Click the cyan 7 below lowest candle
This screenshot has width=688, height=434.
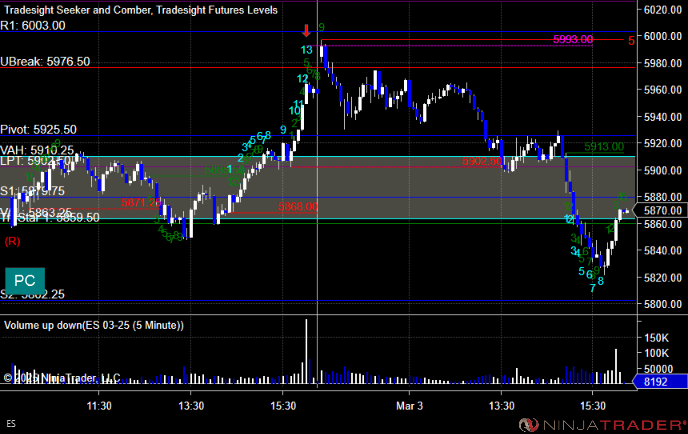pyautogui.click(x=593, y=288)
